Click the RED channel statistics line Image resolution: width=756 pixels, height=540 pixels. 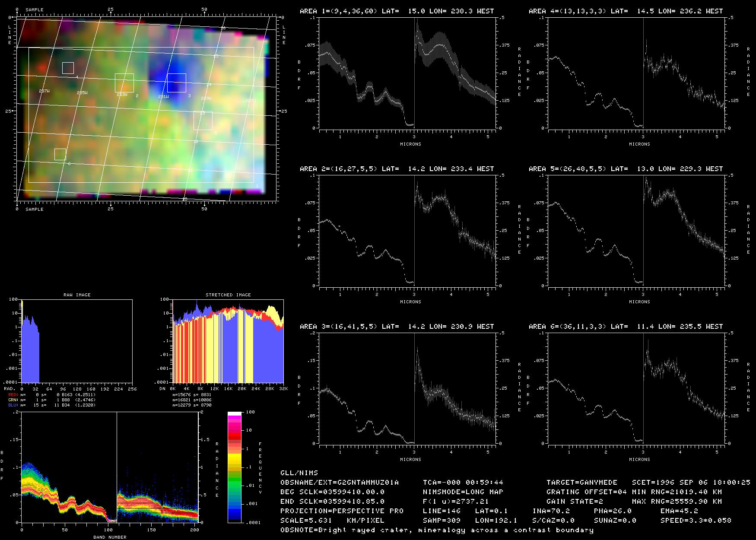pyautogui.click(x=52, y=394)
